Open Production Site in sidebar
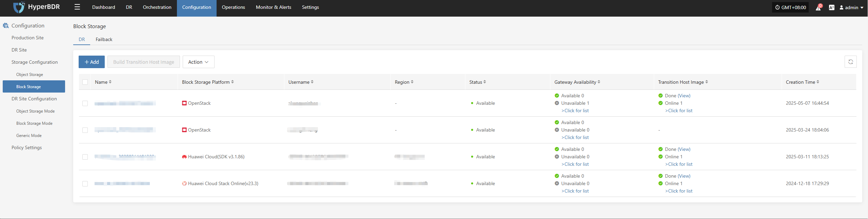 point(27,38)
